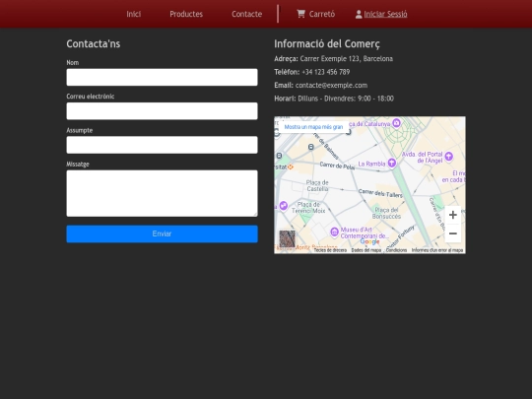Viewport: 532px width, 399px height.
Task: Click the Plaça de Catalunya map pin
Action: point(396,122)
